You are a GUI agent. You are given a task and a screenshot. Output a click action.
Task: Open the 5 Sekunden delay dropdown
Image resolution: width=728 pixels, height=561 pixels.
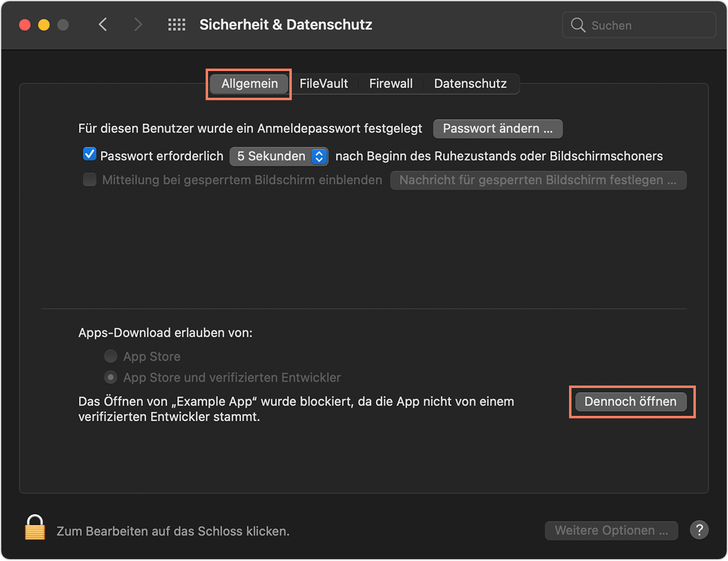[279, 156]
